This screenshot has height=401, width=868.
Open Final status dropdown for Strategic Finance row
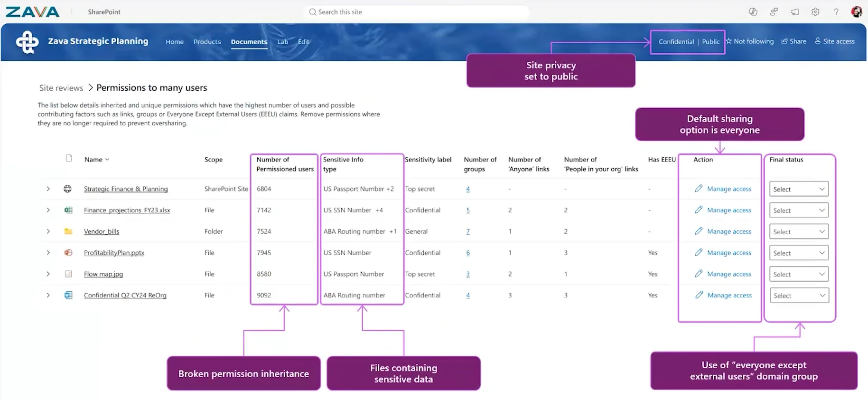799,189
